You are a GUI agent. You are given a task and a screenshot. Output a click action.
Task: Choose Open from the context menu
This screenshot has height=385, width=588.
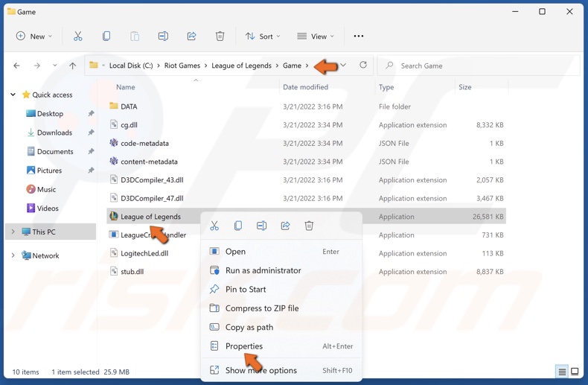coord(281,252)
